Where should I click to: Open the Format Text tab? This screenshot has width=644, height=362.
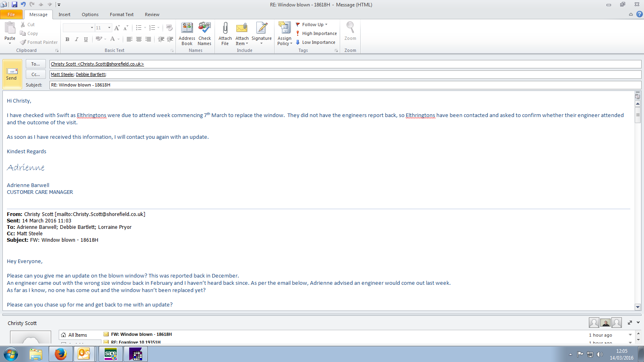pos(122,14)
